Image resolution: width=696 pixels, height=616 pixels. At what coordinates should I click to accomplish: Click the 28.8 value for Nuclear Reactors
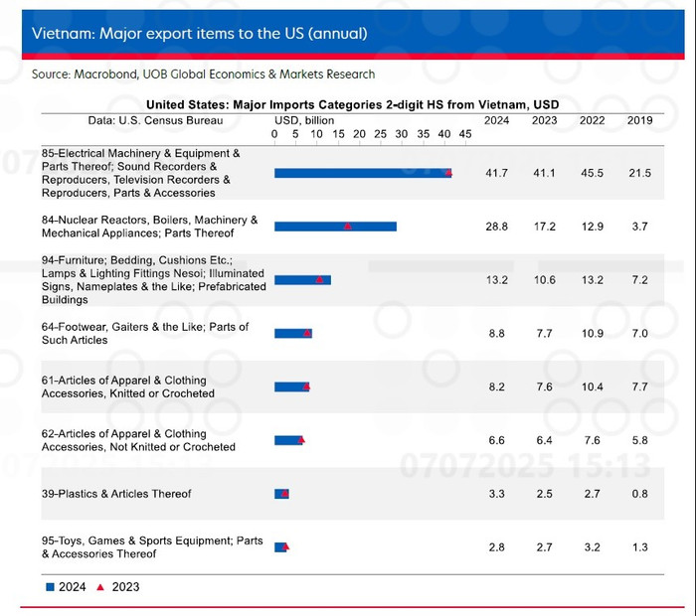coord(496,227)
